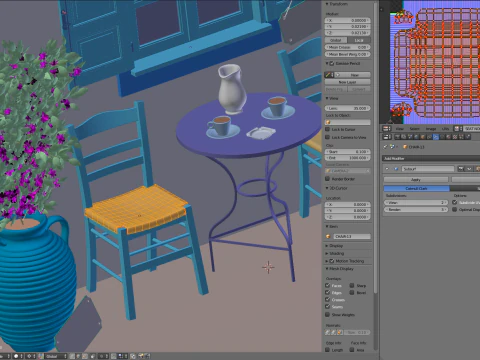Screen dimensions: 480x360
Task: Select the active Modifiers properties tab
Action: coord(436,137)
